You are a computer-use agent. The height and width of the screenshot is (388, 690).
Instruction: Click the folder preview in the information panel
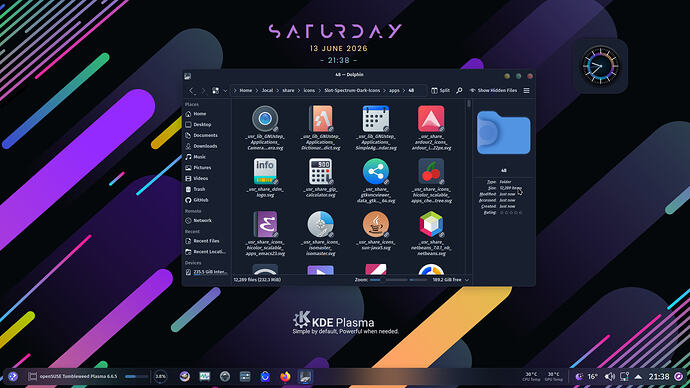coord(504,133)
